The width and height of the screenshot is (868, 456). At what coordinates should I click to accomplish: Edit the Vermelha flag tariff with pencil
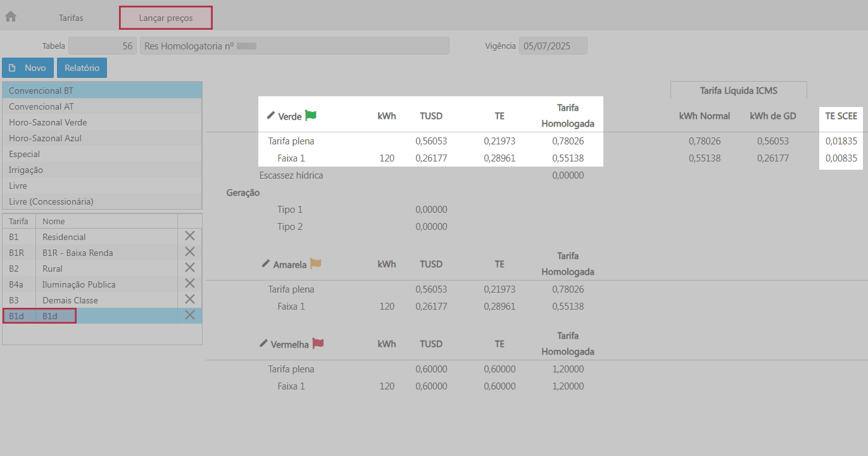coord(263,344)
